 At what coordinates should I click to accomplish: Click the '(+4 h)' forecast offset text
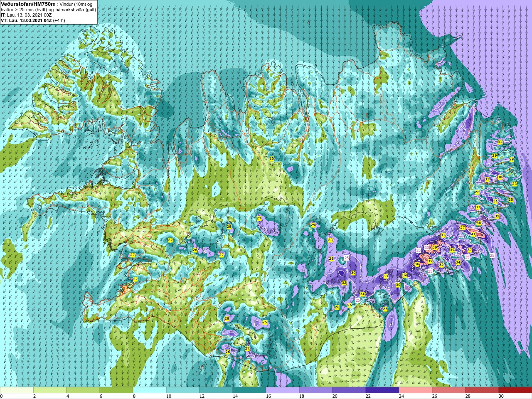pyautogui.click(x=59, y=20)
